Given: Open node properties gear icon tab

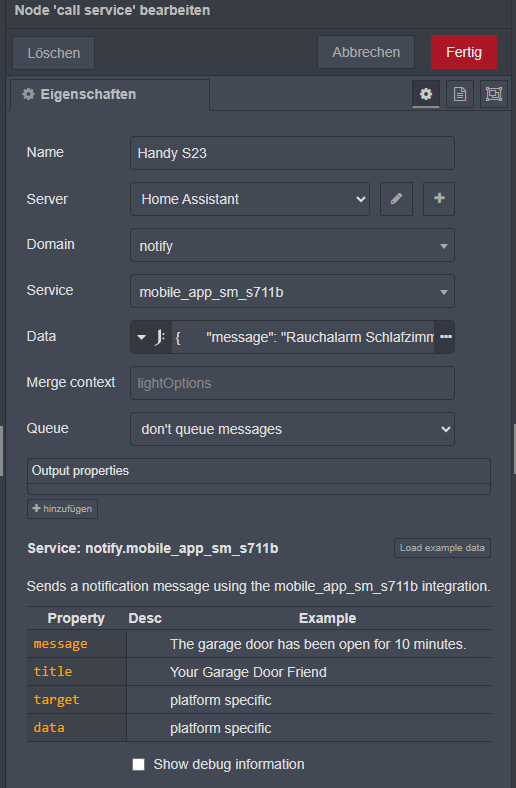Looking at the screenshot, I should (426, 94).
